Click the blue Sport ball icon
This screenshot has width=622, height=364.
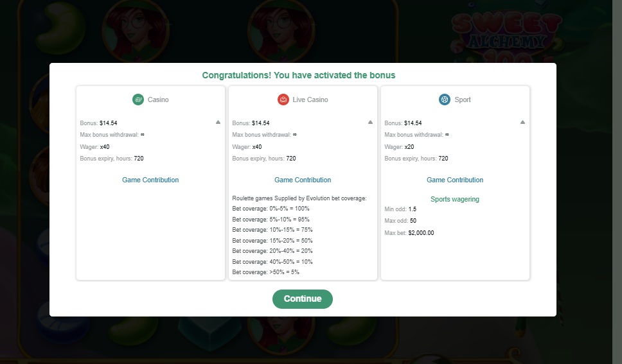coord(445,100)
